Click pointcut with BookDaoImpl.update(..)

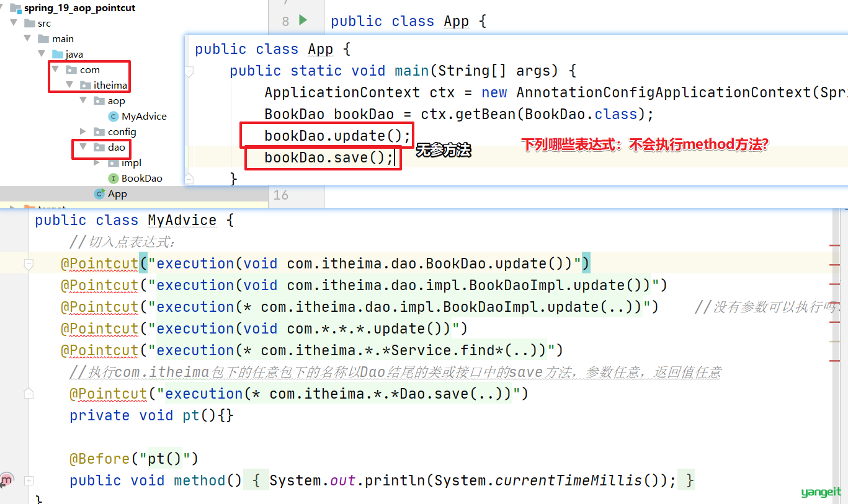click(x=360, y=307)
